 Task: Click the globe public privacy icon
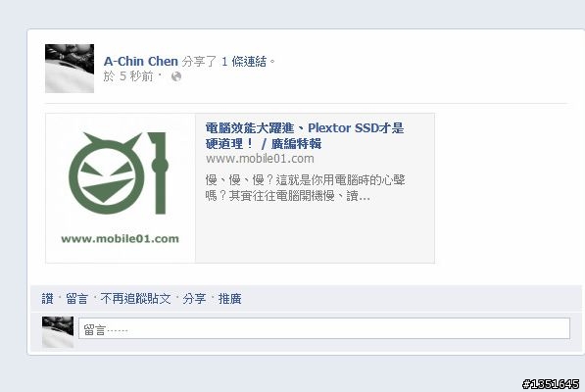tap(176, 76)
